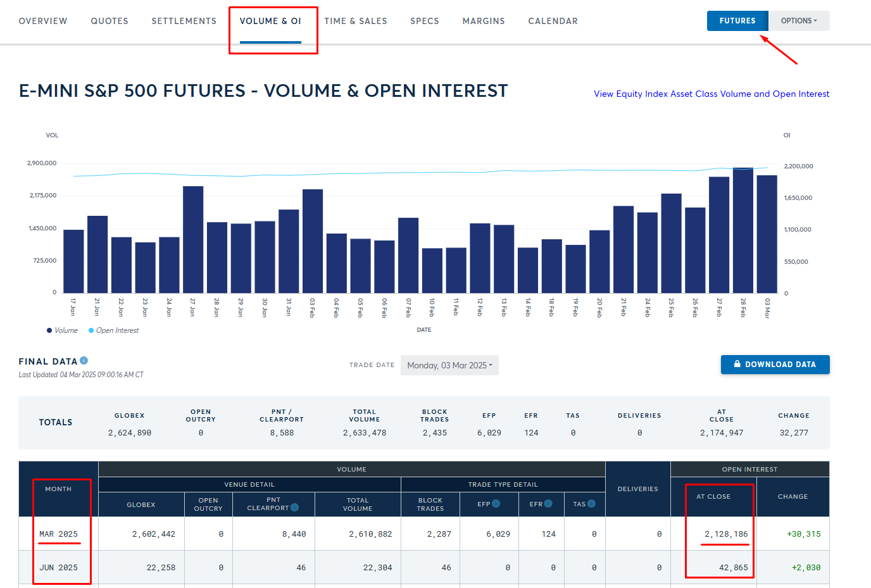Click the Block Trades column header in table
Screen dimensions: 871x588
[430, 504]
